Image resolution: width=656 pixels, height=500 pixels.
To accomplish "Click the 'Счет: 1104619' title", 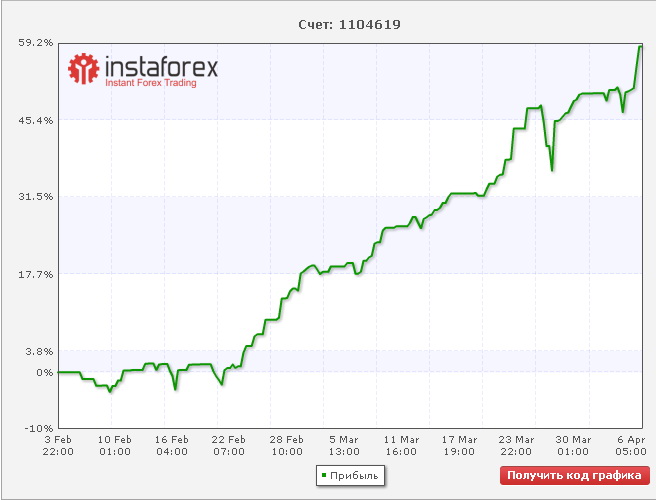I will click(349, 25).
